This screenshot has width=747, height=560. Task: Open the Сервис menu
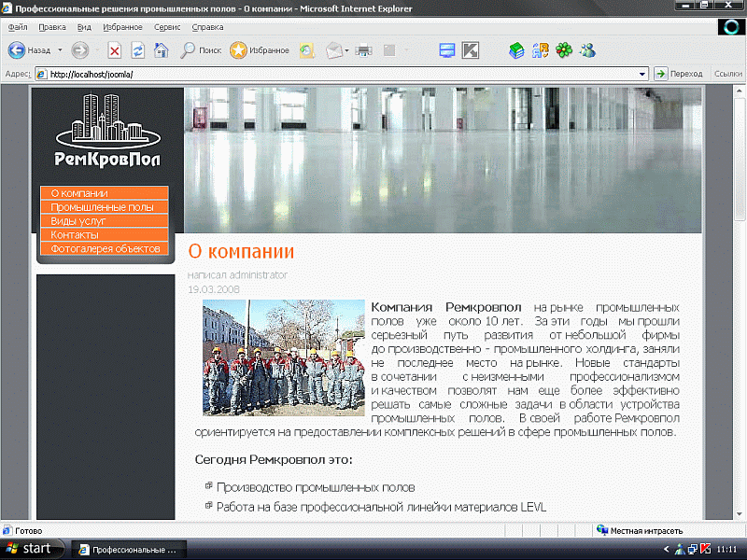(166, 27)
